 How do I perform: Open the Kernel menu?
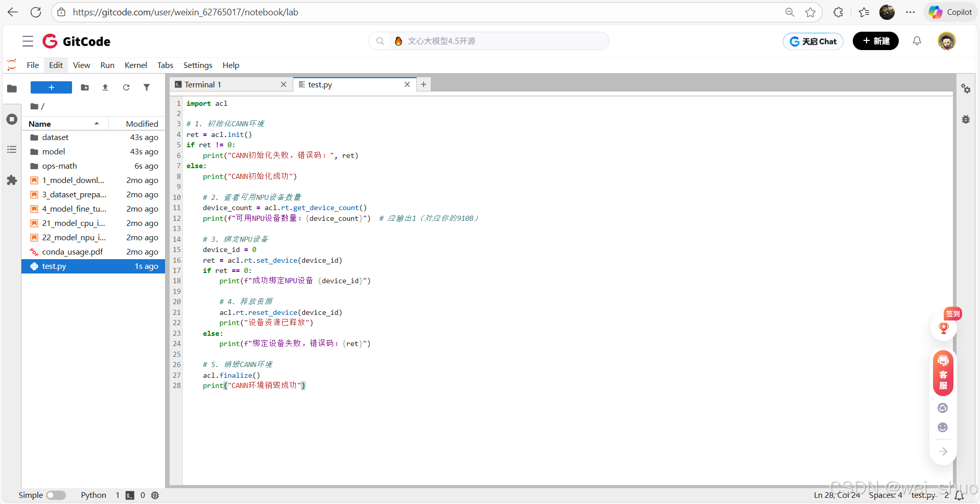(x=136, y=65)
